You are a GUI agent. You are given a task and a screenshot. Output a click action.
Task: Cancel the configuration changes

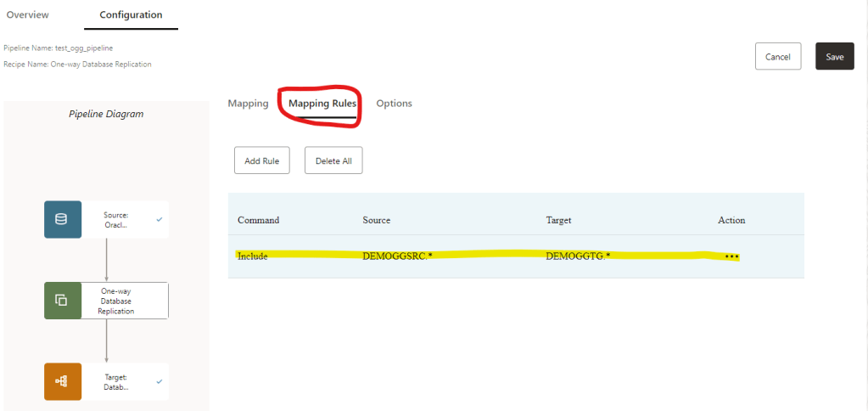tap(778, 57)
